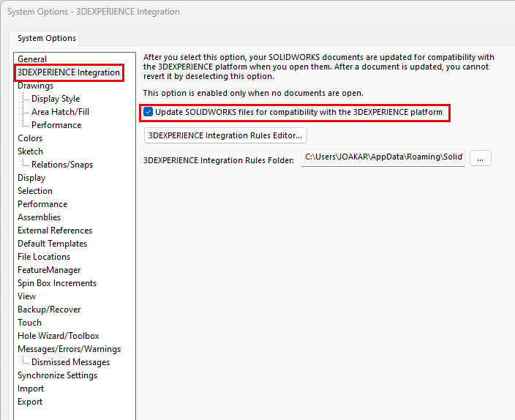Select Performance under Drawings
This screenshot has height=420, width=515.
click(x=56, y=125)
